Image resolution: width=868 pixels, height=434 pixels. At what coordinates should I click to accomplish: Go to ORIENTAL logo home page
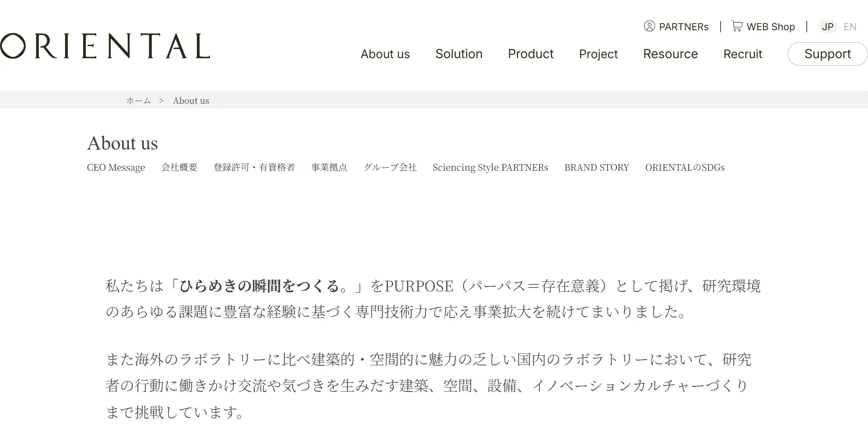(x=105, y=46)
